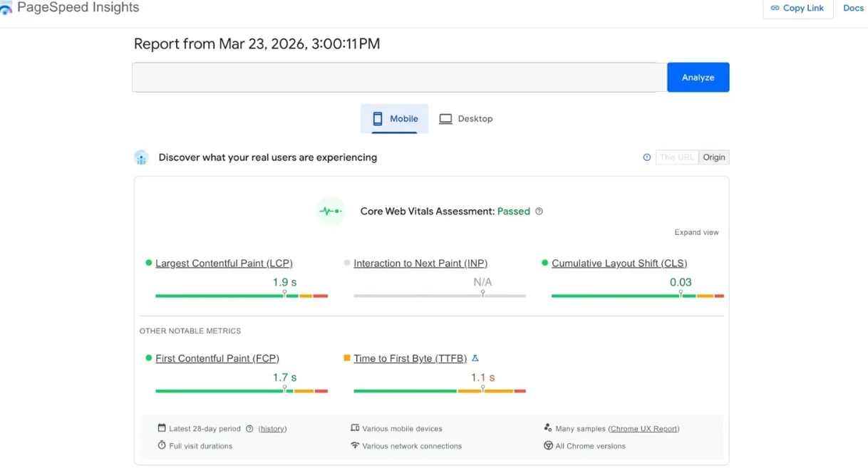Select the This URL scope option

tap(676, 157)
